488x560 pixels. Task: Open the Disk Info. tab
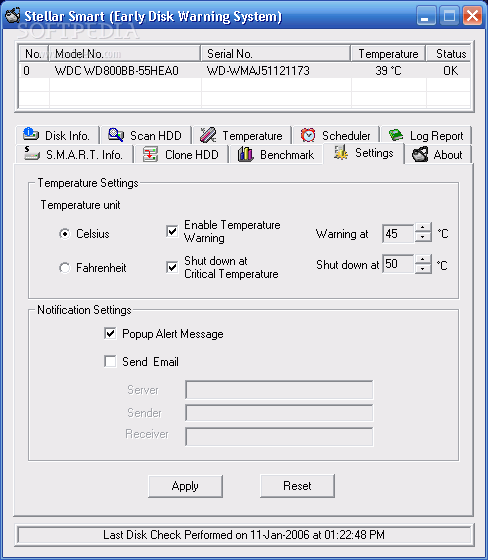point(57,135)
